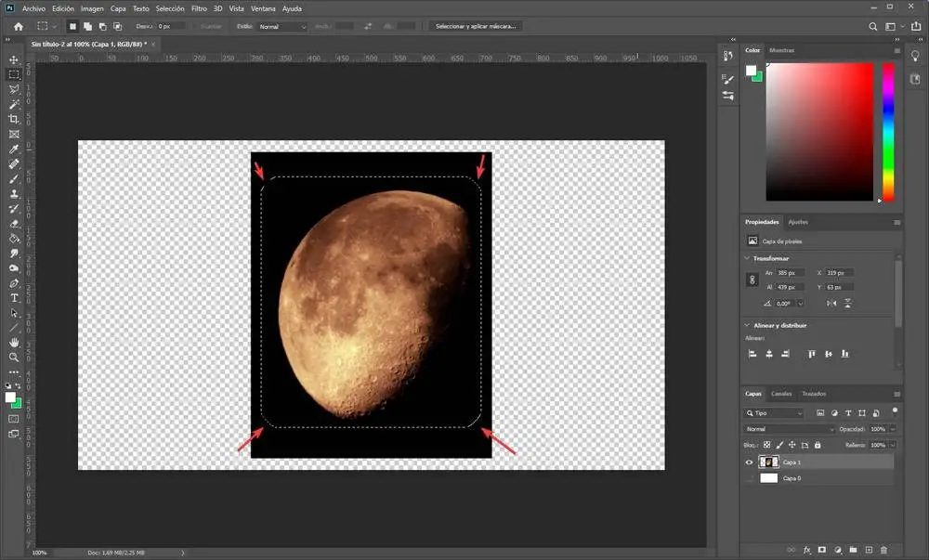Viewport: 929px width, 560px height.
Task: Click the layer effects fx icon
Action: click(806, 551)
